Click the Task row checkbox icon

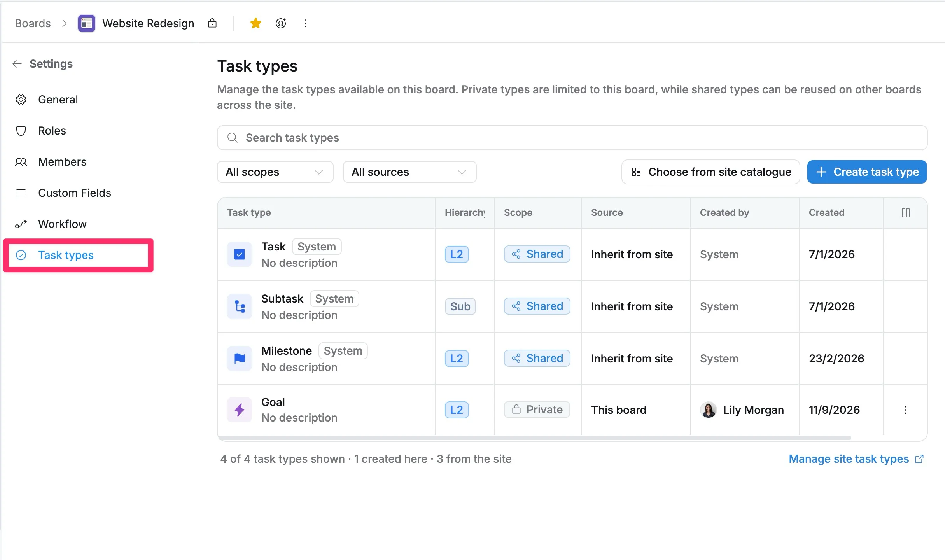pos(240,254)
